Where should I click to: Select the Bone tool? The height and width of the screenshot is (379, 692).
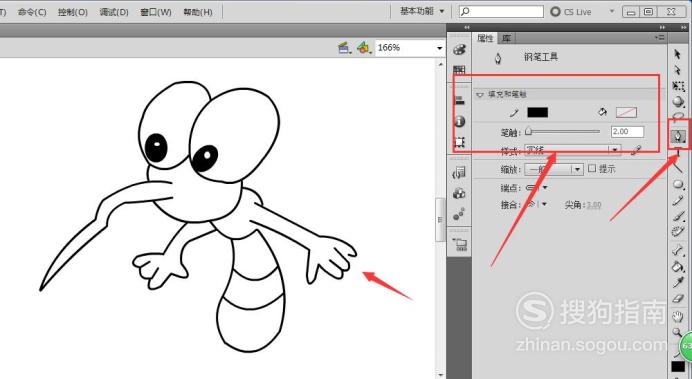point(678,250)
